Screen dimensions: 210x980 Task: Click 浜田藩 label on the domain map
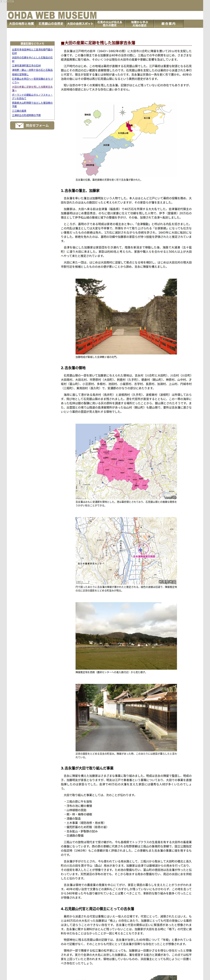click(x=106, y=145)
